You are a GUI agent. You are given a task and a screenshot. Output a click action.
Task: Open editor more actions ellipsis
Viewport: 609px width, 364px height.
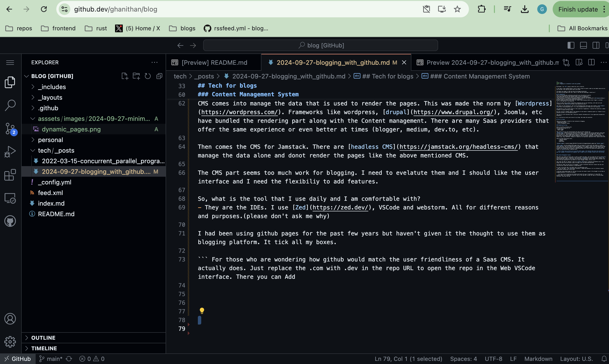coord(604,63)
